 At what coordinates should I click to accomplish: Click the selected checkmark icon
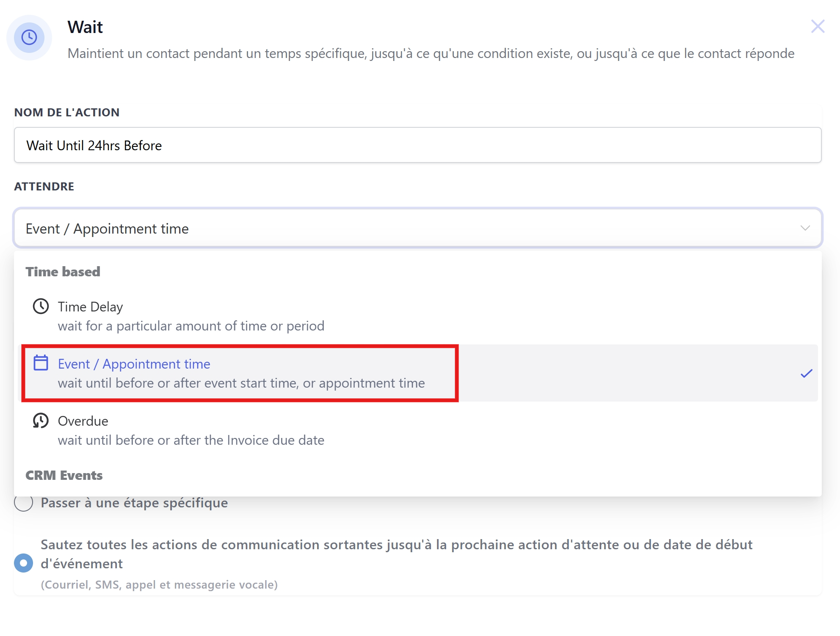(806, 373)
